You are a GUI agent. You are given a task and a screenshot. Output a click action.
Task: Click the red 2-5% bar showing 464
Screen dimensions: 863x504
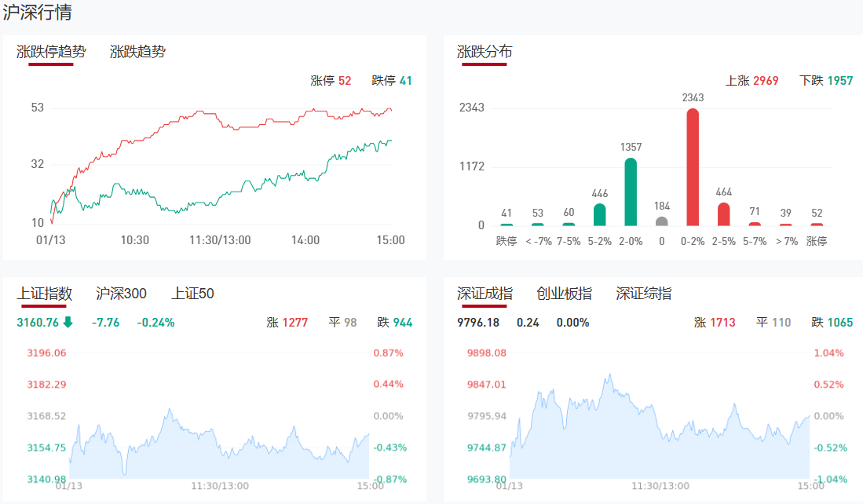(x=723, y=214)
